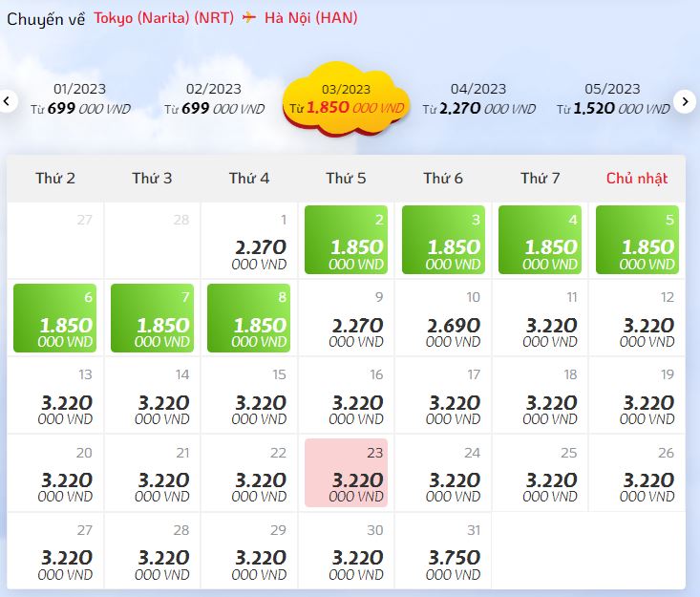Choose March 11 fare 3.220

[x=541, y=318]
